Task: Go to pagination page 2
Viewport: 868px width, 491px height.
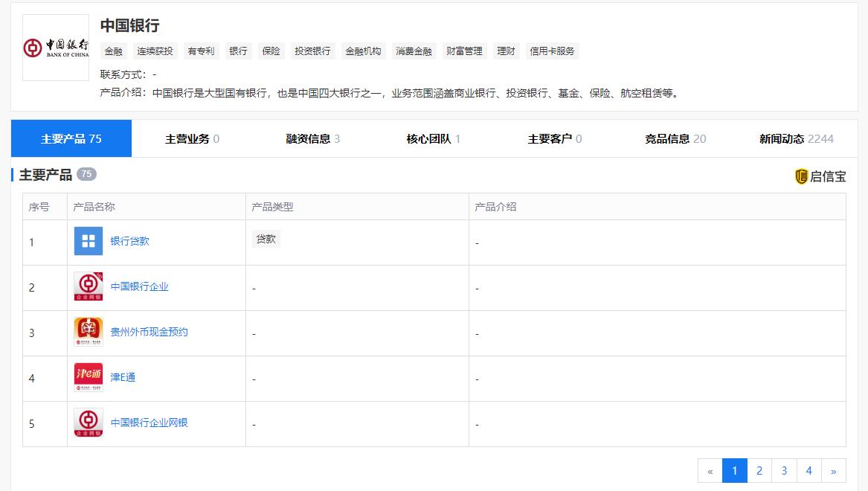Action: (x=759, y=470)
